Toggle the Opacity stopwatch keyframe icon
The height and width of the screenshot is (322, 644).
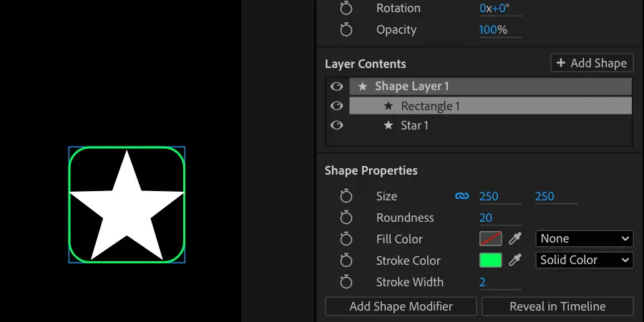(x=346, y=30)
